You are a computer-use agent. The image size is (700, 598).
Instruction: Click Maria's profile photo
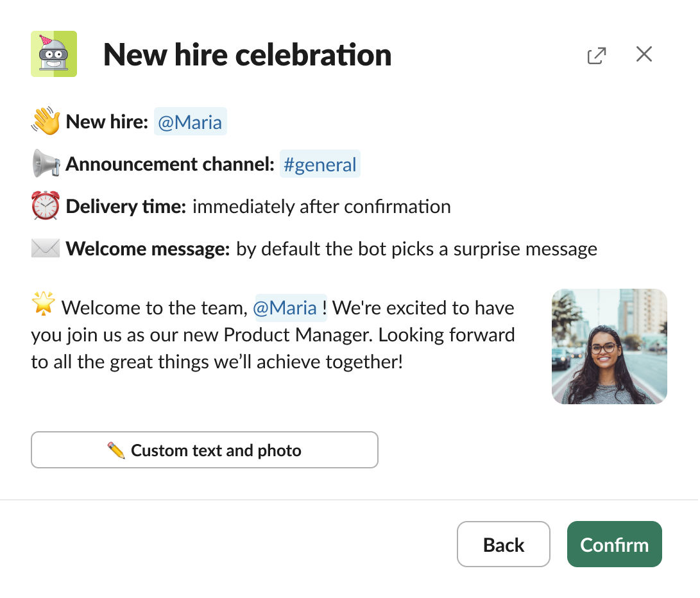(609, 346)
